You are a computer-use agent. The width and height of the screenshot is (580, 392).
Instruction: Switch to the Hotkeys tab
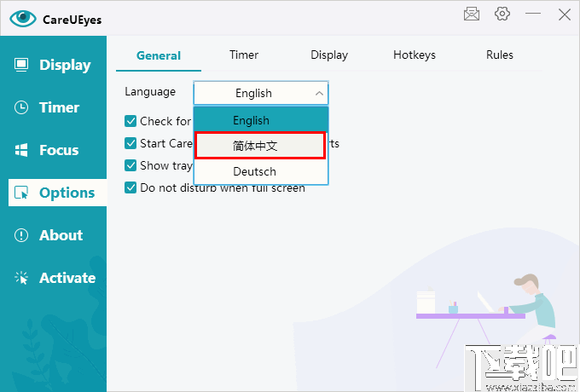point(415,55)
